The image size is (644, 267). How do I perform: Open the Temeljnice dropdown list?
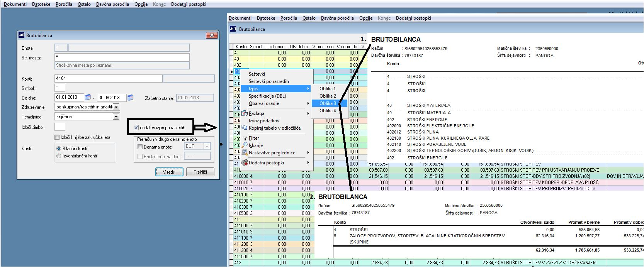[116, 117]
